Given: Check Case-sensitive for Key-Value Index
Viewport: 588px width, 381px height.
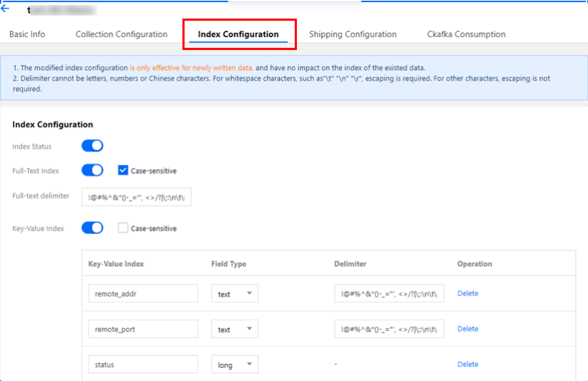Looking at the screenshot, I should [x=123, y=228].
